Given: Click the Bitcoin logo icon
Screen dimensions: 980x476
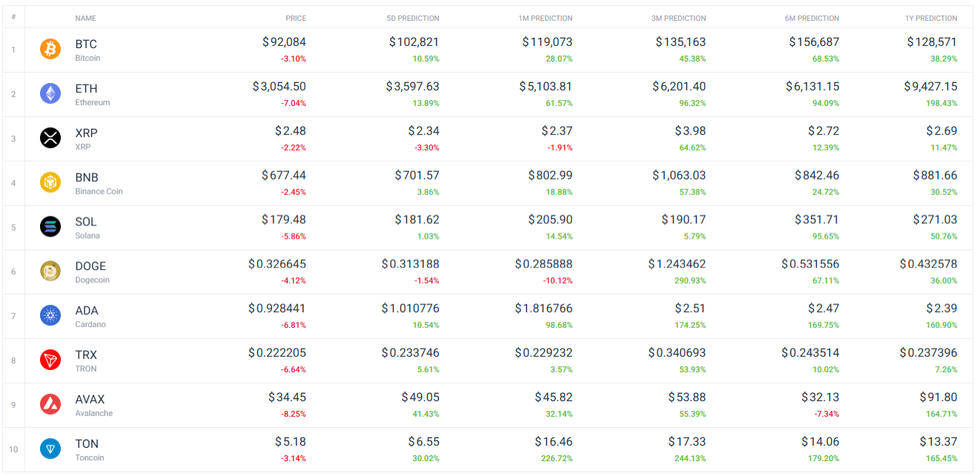Looking at the screenshot, I should click(50, 49).
